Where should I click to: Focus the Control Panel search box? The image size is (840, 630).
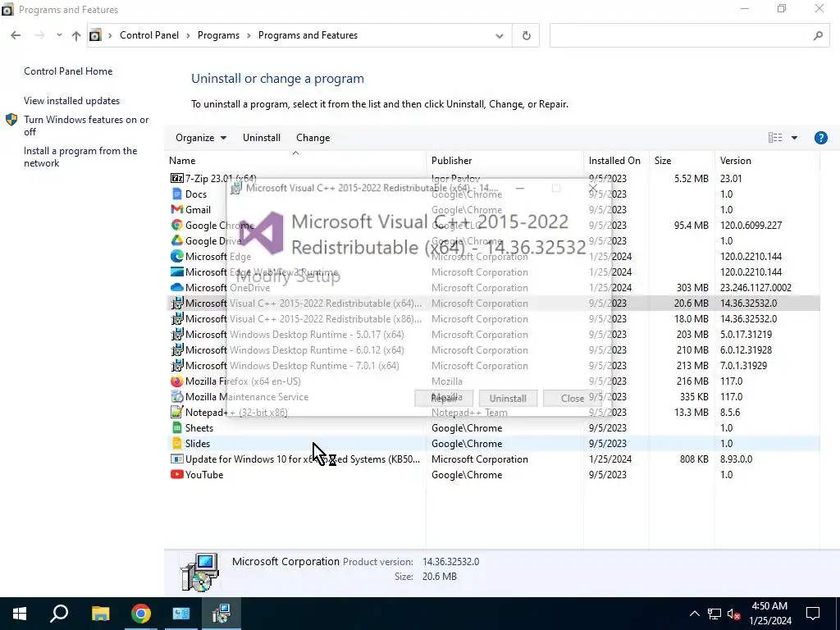click(x=690, y=35)
